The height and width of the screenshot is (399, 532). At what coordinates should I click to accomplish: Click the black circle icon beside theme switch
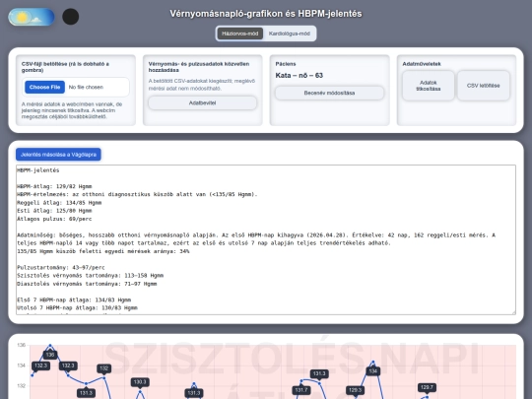click(71, 17)
